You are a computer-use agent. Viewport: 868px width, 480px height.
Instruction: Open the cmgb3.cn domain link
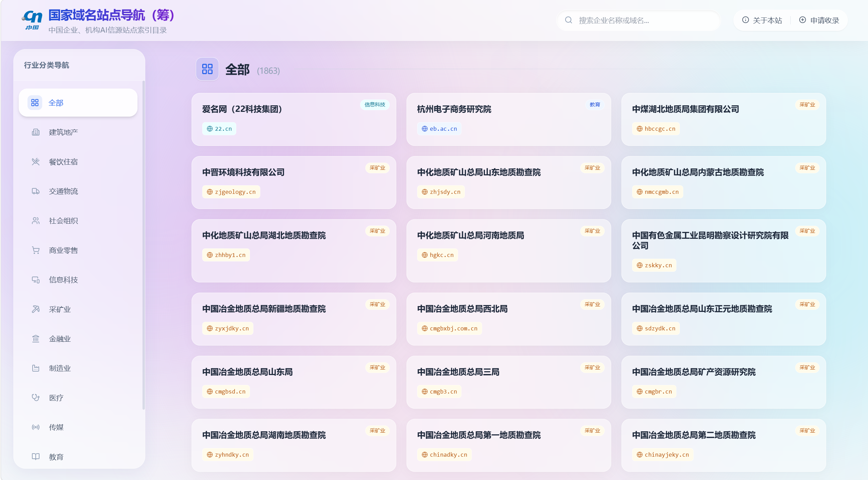pyautogui.click(x=439, y=391)
